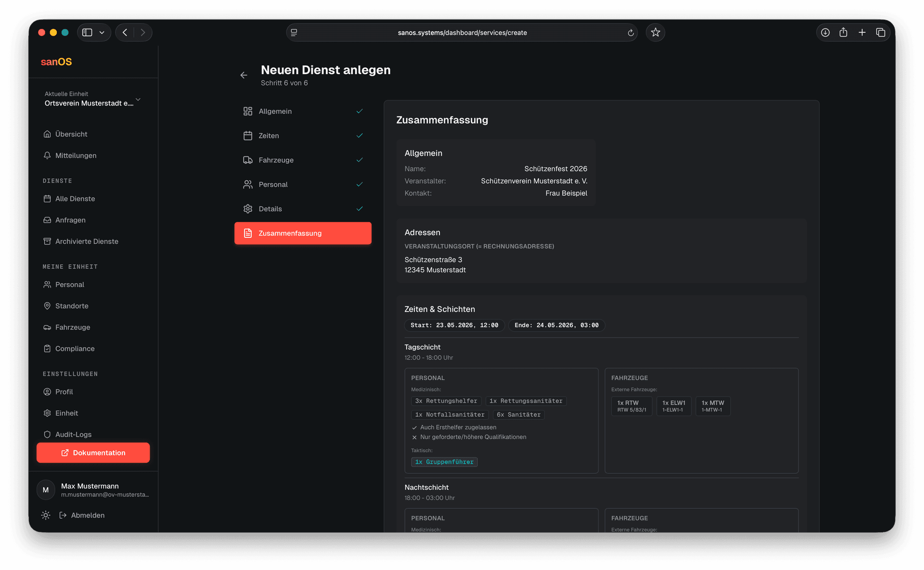Toggle the sun icon to switch theme
The height and width of the screenshot is (570, 924).
46,515
